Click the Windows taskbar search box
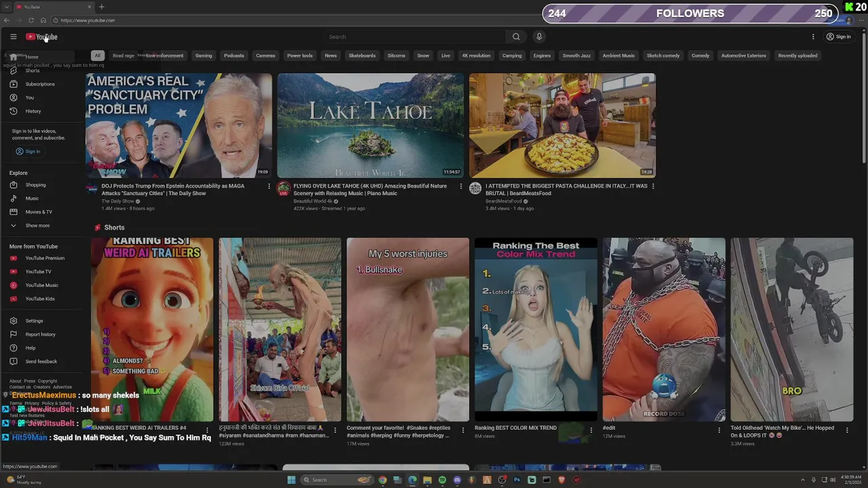 coord(338,480)
